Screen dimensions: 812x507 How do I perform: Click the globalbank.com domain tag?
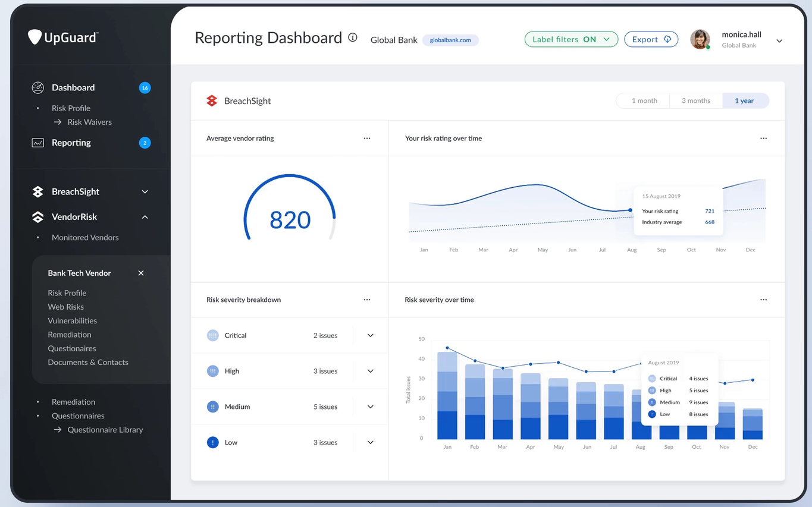(x=450, y=40)
